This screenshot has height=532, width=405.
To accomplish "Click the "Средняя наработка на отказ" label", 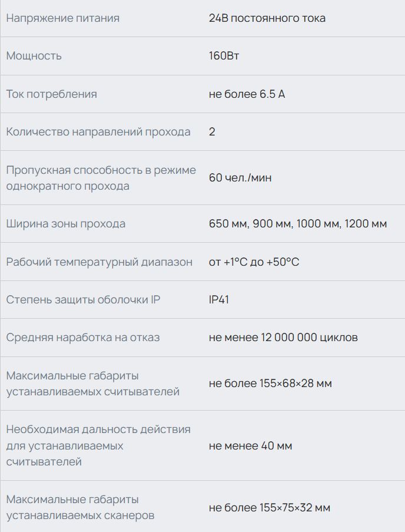I will pyautogui.click(x=82, y=338).
